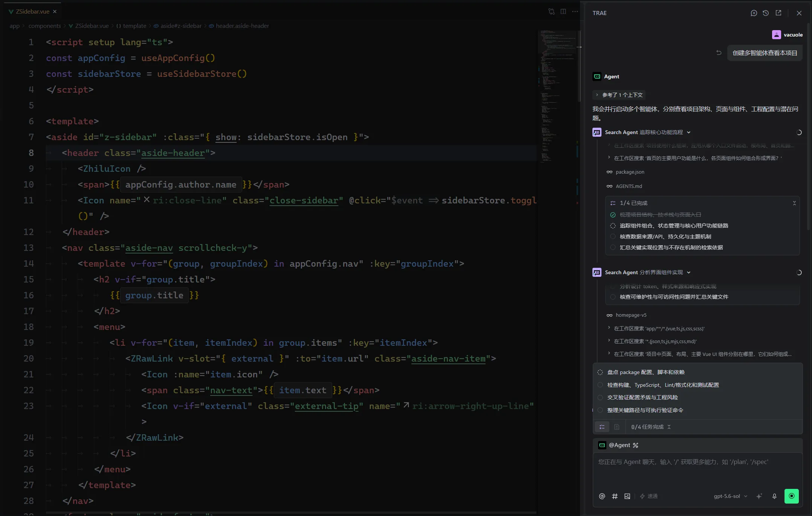Click radio for 核查数据来源/API task
This screenshot has width=812, height=516.
pyautogui.click(x=613, y=237)
